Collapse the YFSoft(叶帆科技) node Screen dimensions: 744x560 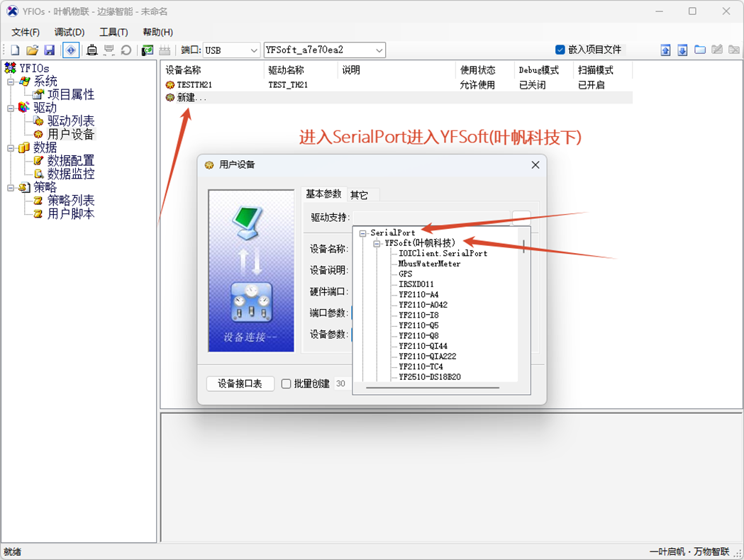click(377, 244)
